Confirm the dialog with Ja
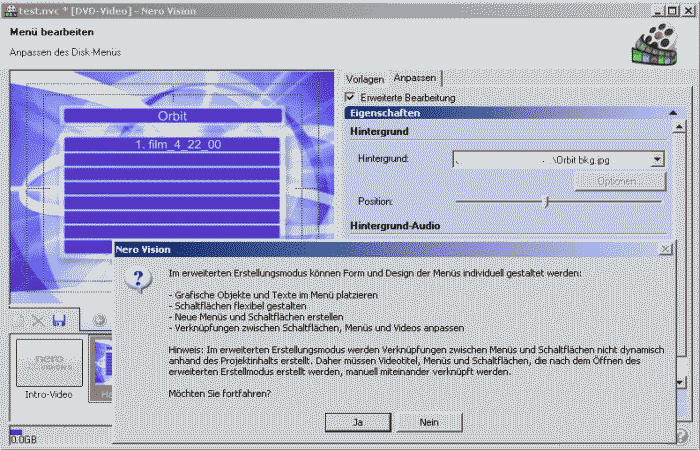 tap(357, 422)
